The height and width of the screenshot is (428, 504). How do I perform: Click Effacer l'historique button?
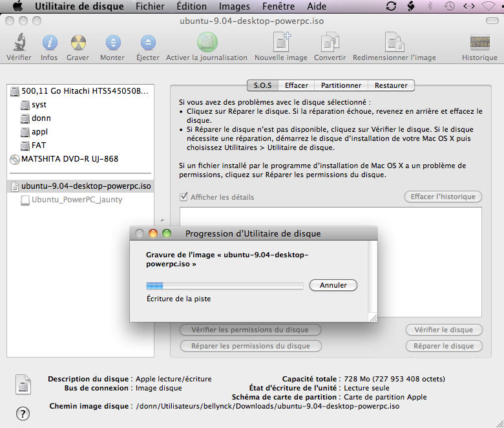coord(443,197)
